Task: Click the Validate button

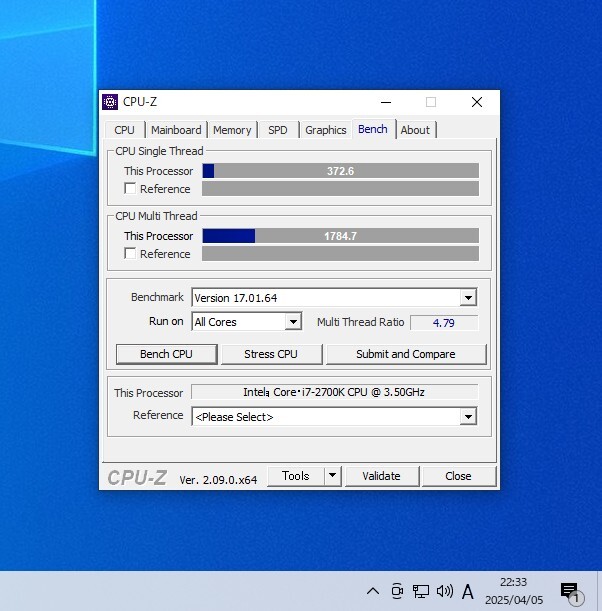Action: coord(381,476)
